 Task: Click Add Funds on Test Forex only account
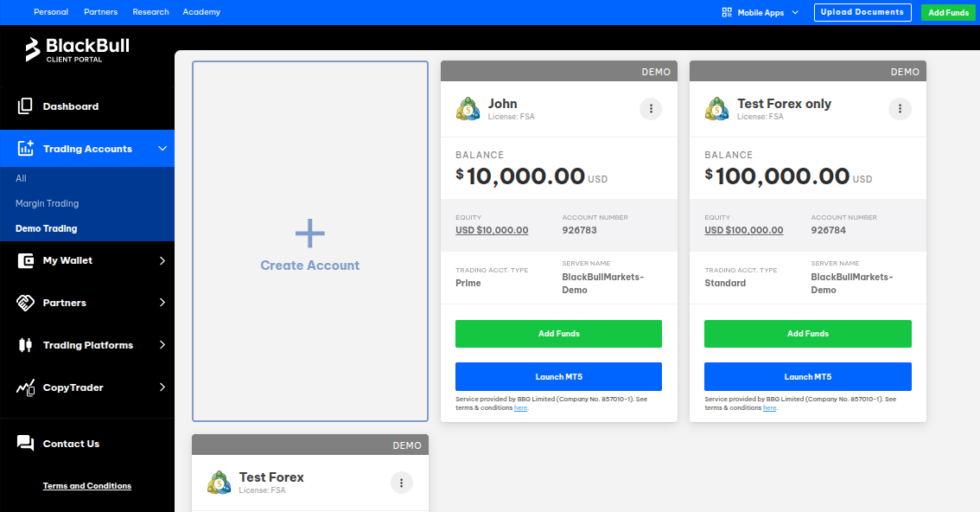click(807, 334)
